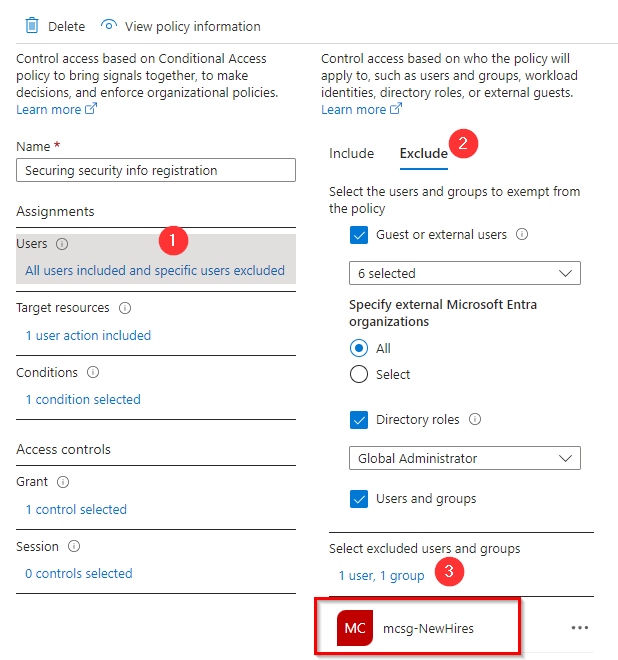Image resolution: width=618 pixels, height=660 pixels.
Task: Click the View policy information eye icon
Action: coord(110,26)
